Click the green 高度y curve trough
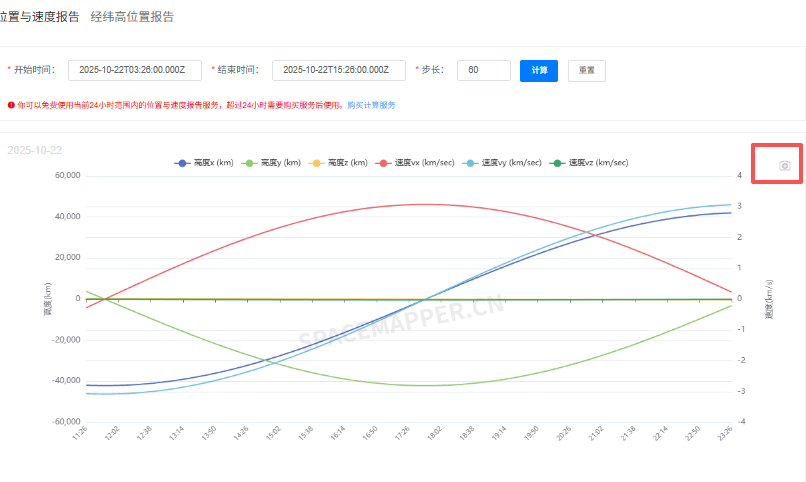806x482 pixels. (425, 385)
